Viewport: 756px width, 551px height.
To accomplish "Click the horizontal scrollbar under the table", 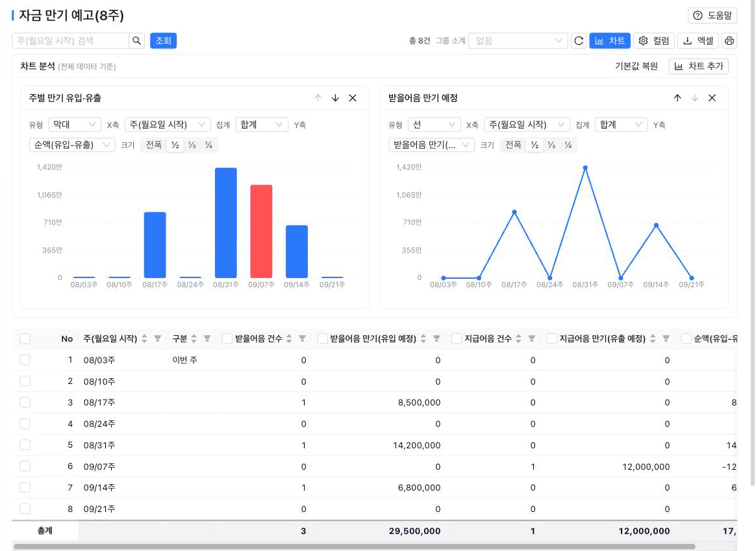I will (355, 546).
